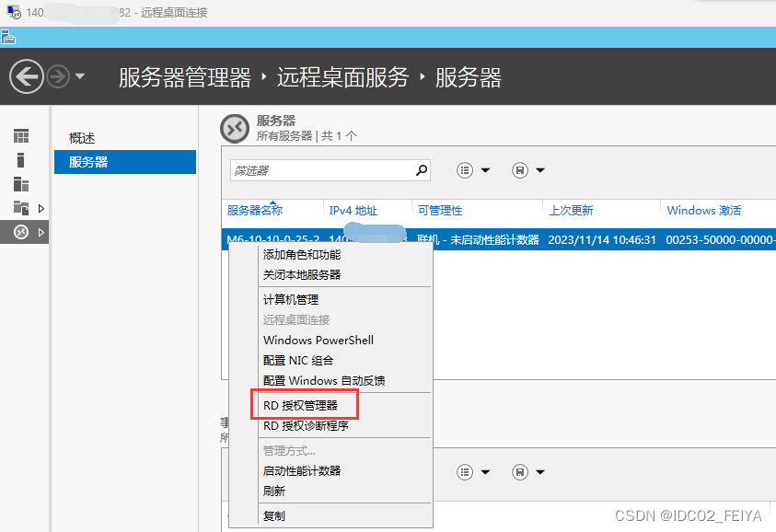
Task: Open servers list options dropdown arrow
Action: tap(485, 170)
